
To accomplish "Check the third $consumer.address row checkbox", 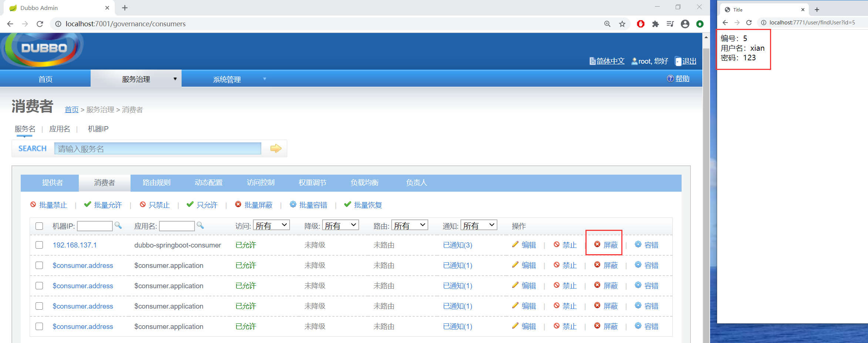I will [39, 306].
